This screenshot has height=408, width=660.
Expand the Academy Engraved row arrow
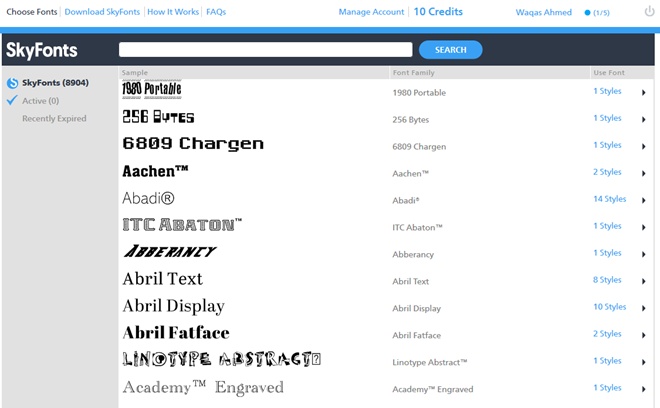click(644, 389)
